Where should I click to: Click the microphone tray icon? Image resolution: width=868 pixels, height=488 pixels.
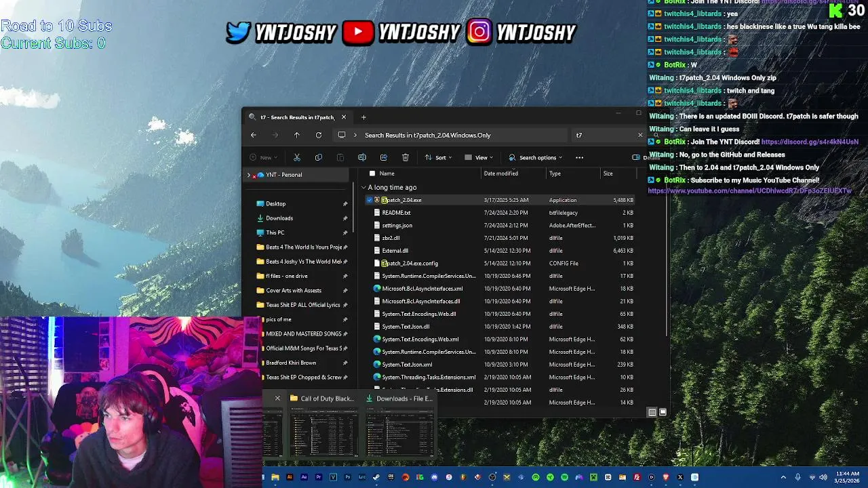click(x=797, y=477)
